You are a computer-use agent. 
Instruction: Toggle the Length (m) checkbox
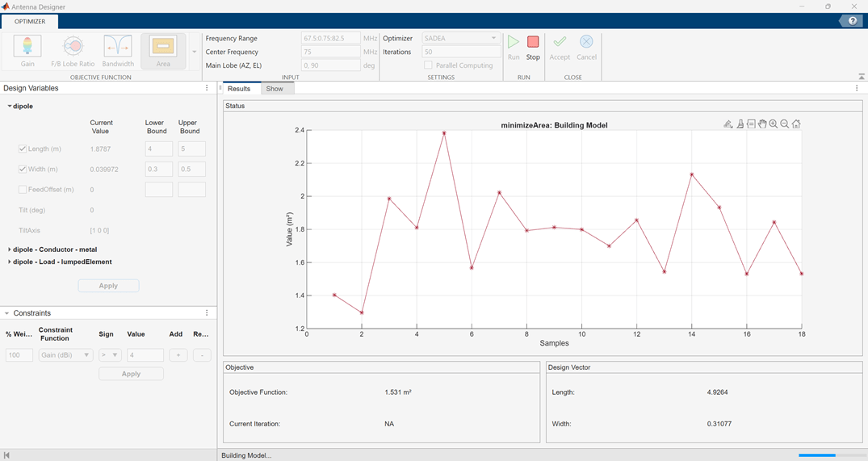point(23,149)
